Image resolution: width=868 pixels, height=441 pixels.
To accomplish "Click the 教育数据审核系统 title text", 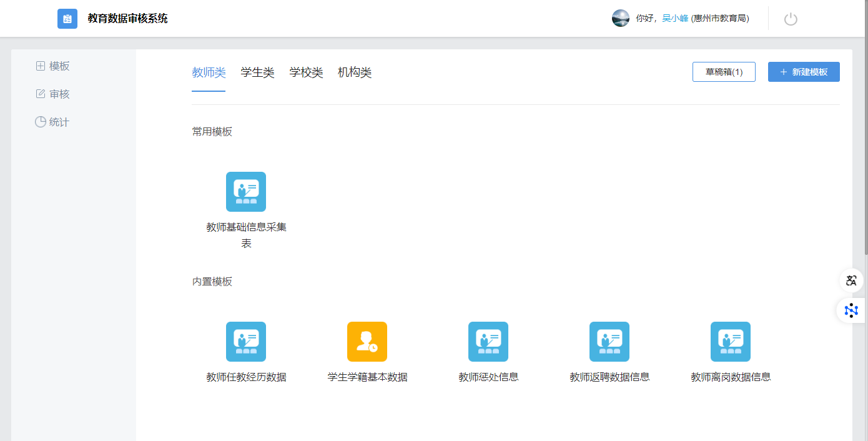I will 128,19.
